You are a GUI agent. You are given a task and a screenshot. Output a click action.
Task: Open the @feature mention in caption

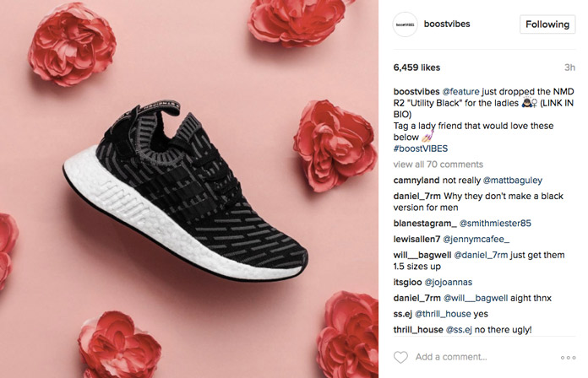point(460,91)
